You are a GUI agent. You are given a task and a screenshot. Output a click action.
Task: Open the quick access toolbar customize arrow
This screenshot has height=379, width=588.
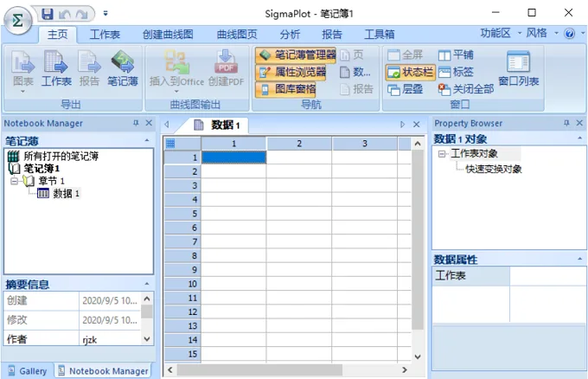[x=105, y=14]
